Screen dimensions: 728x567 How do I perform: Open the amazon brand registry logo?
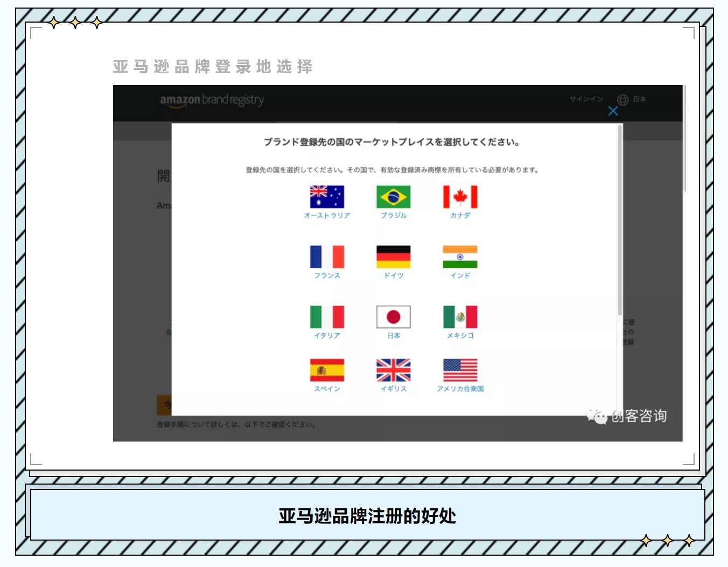(212, 100)
